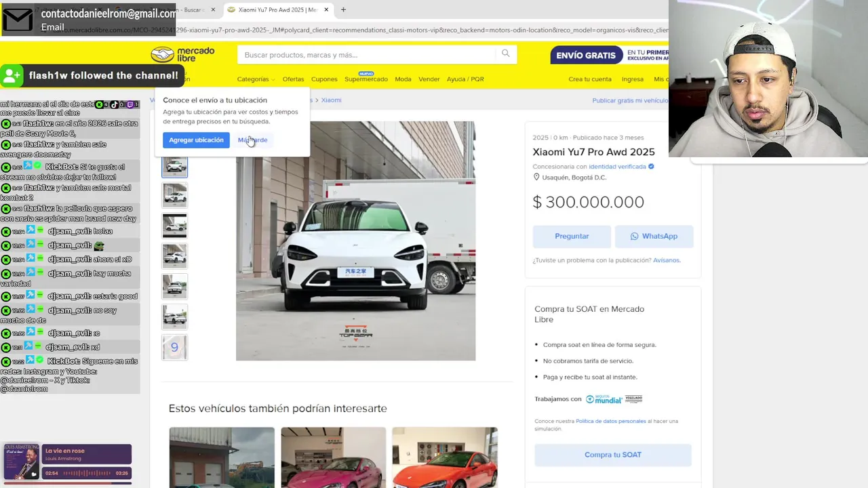This screenshot has height=488, width=868.
Task: Click Ingresa login link
Action: click(x=632, y=79)
